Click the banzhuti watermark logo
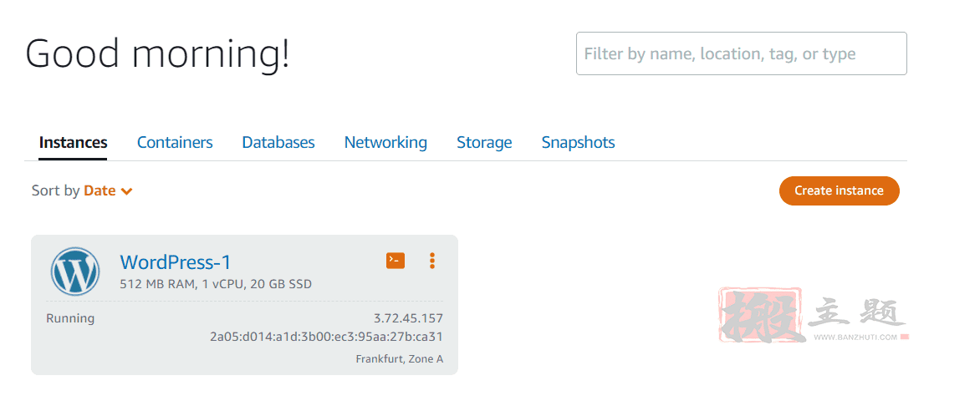This screenshot has width=980, height=406. [x=813, y=315]
